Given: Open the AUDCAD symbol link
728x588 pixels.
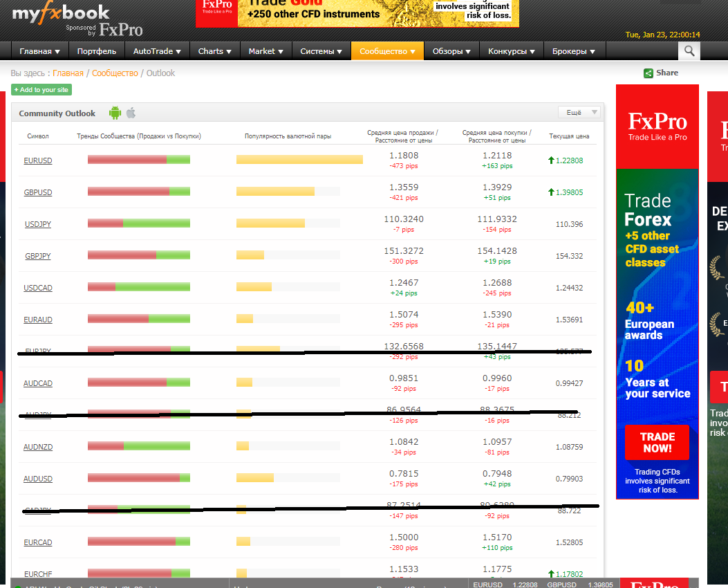Looking at the screenshot, I should tap(38, 383).
